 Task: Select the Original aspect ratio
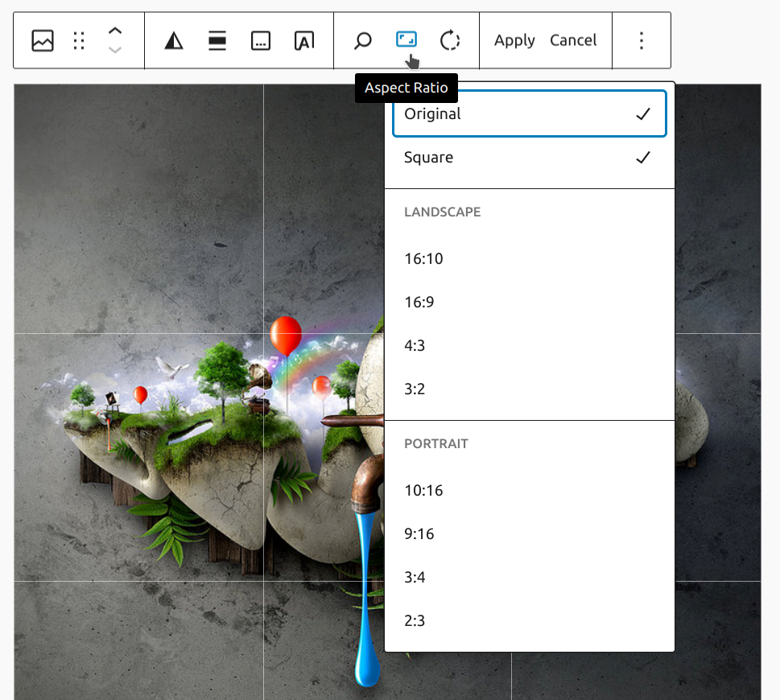click(530, 113)
